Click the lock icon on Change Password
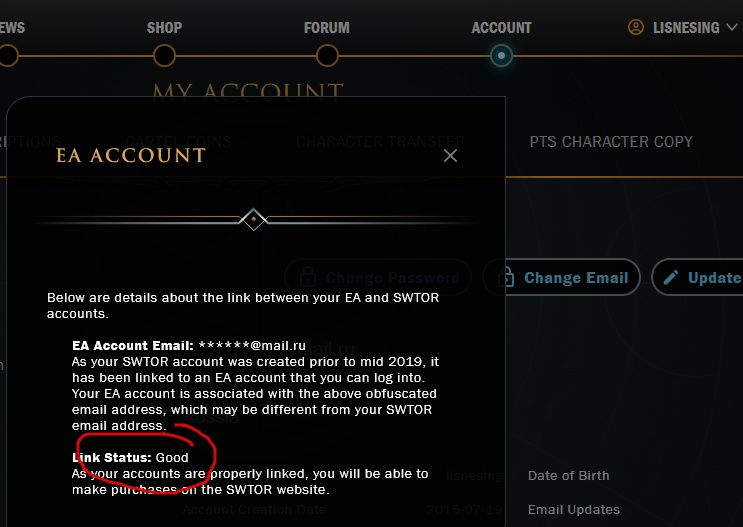 point(308,278)
